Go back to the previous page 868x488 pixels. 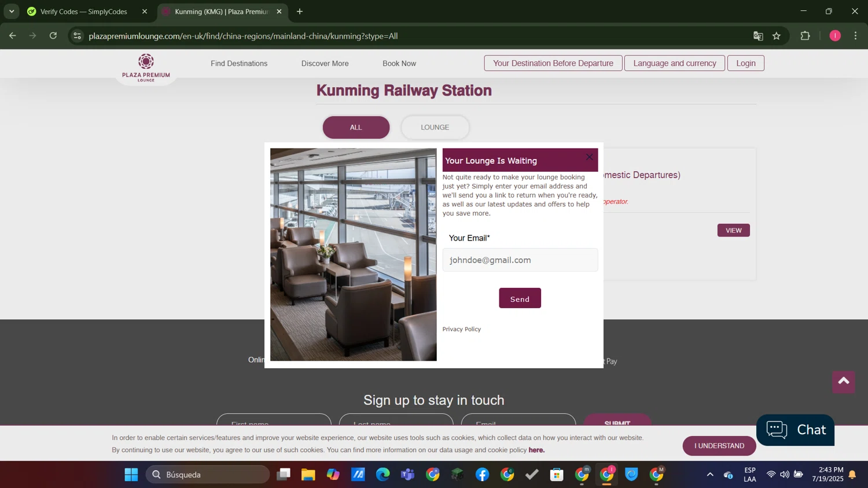[12, 36]
